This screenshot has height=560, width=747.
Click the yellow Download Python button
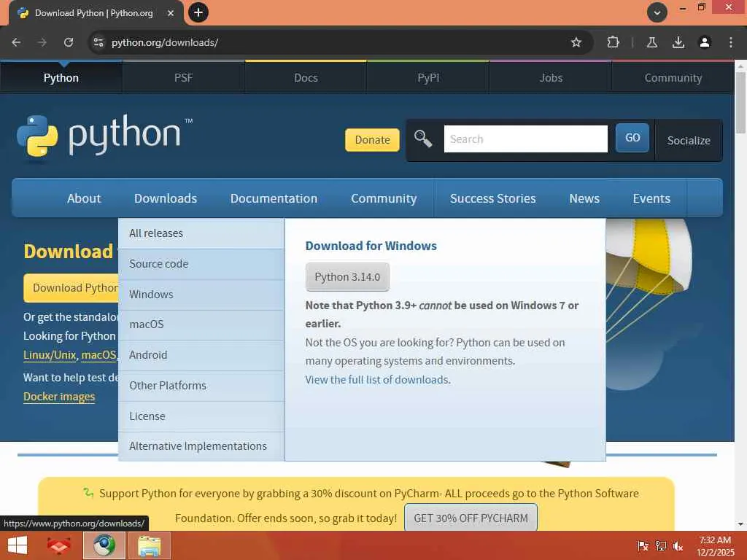click(x=71, y=288)
